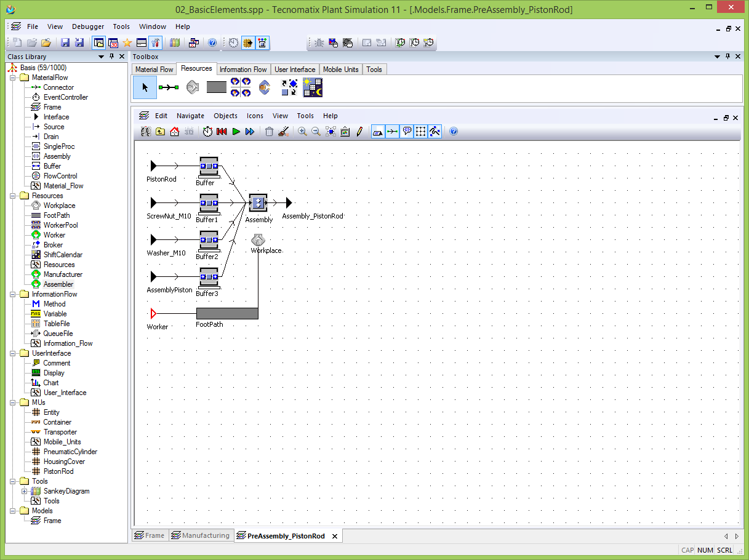Click the yellow star favorites icon

pyautogui.click(x=127, y=42)
